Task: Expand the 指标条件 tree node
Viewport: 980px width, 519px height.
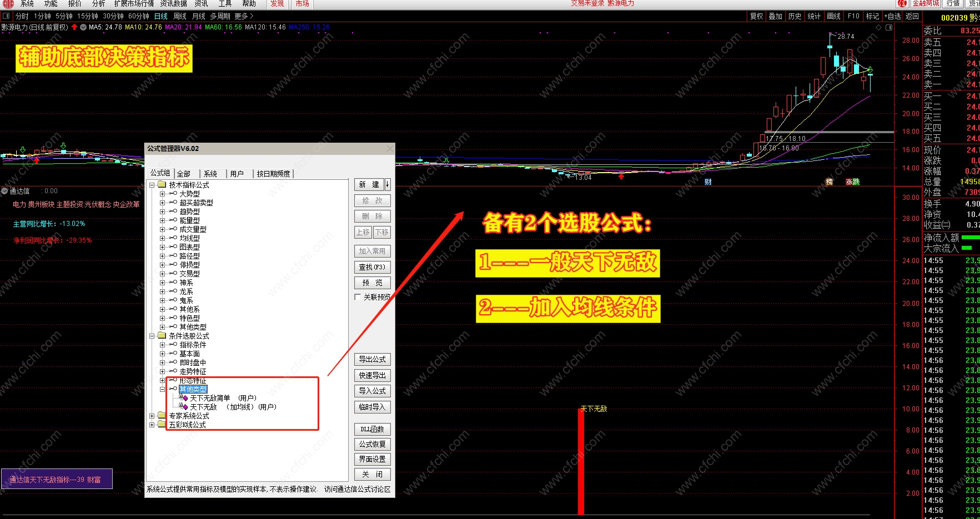Action: click(162, 345)
